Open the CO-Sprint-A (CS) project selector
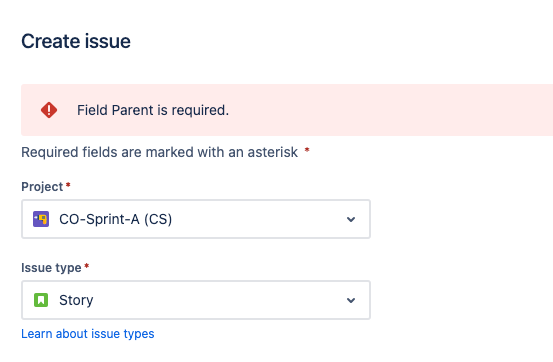The width and height of the screenshot is (553, 362). coord(196,219)
